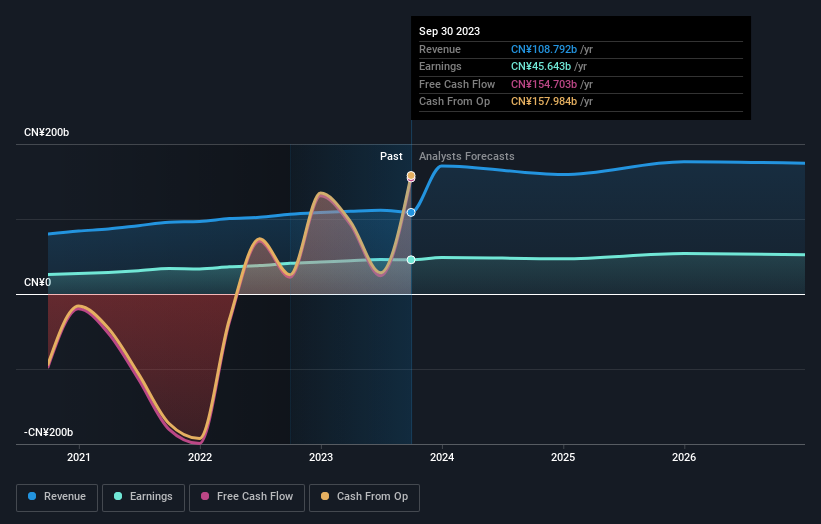821x524 pixels.
Task: Click the Free Cash Flow value CN¥154.703b
Action: click(x=544, y=84)
